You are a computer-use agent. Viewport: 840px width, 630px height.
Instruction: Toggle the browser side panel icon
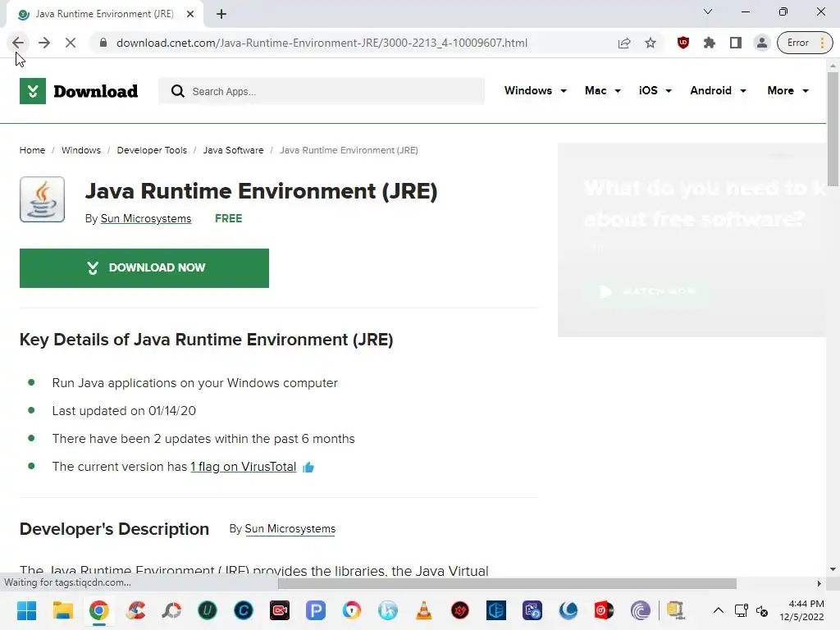point(736,43)
